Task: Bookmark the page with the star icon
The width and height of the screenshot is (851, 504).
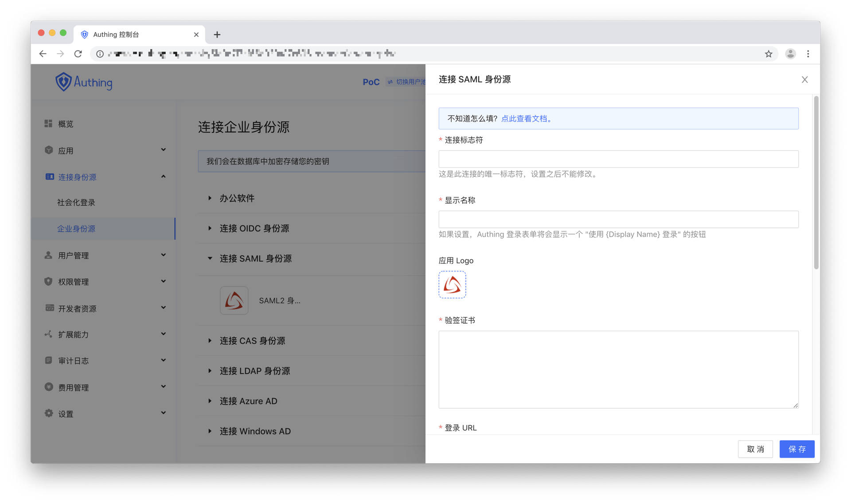Action: pos(768,54)
